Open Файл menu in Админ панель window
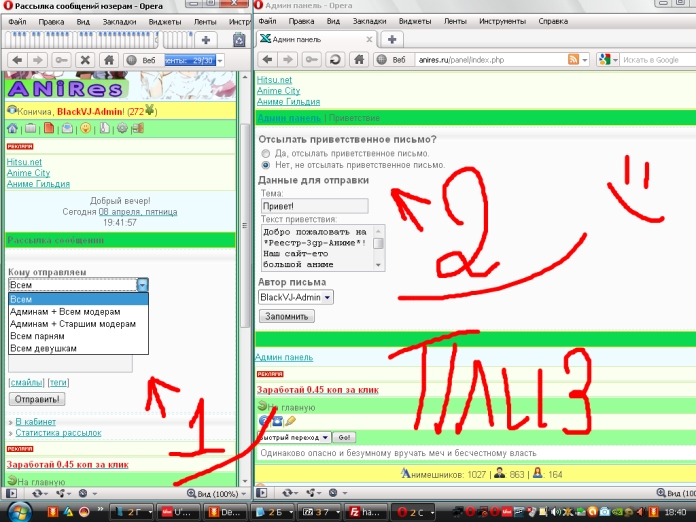 [x=267, y=21]
